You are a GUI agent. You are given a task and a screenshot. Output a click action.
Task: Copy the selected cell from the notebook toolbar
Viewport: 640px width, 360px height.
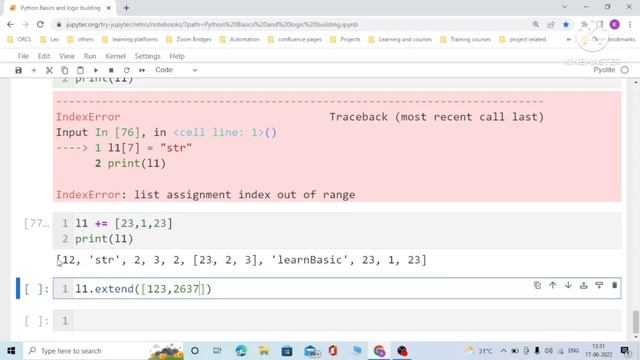coord(64,70)
